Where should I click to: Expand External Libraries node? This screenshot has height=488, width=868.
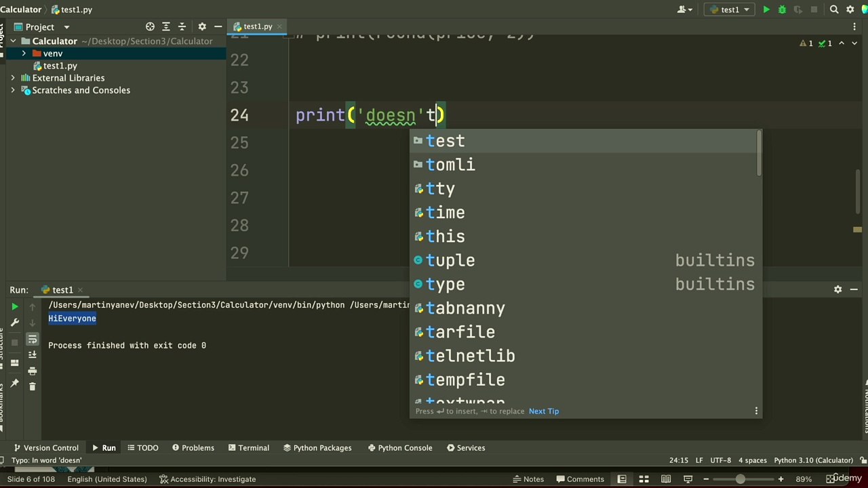[x=13, y=78]
